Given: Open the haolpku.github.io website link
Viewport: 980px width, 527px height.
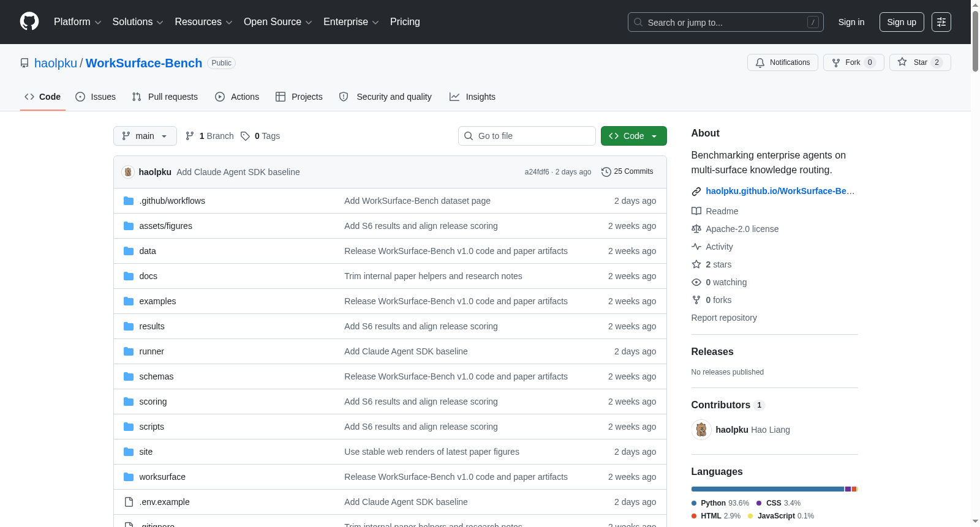Looking at the screenshot, I should 780,191.
